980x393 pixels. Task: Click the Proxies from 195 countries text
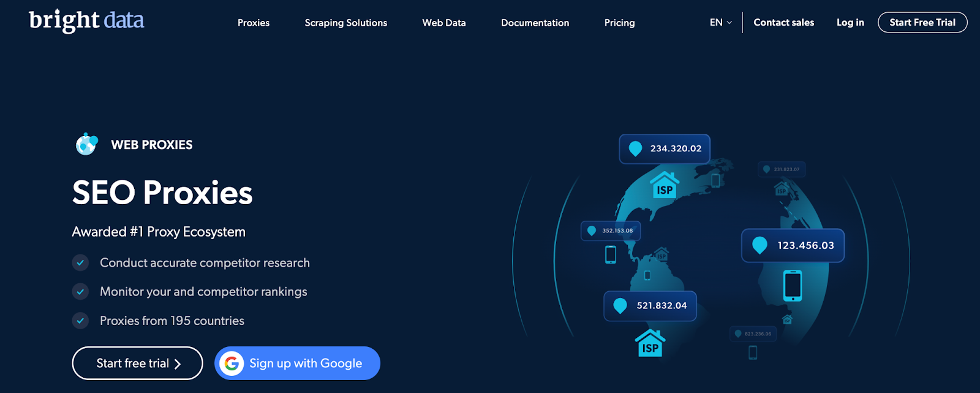[172, 321]
